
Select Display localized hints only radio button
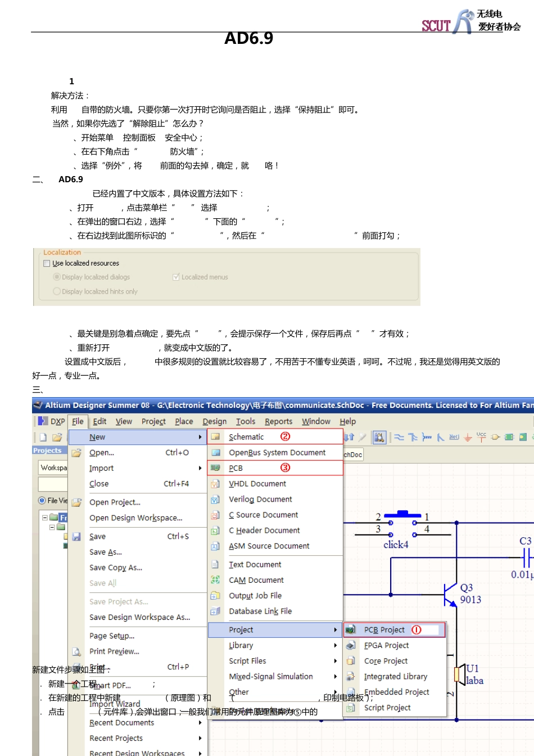[57, 291]
